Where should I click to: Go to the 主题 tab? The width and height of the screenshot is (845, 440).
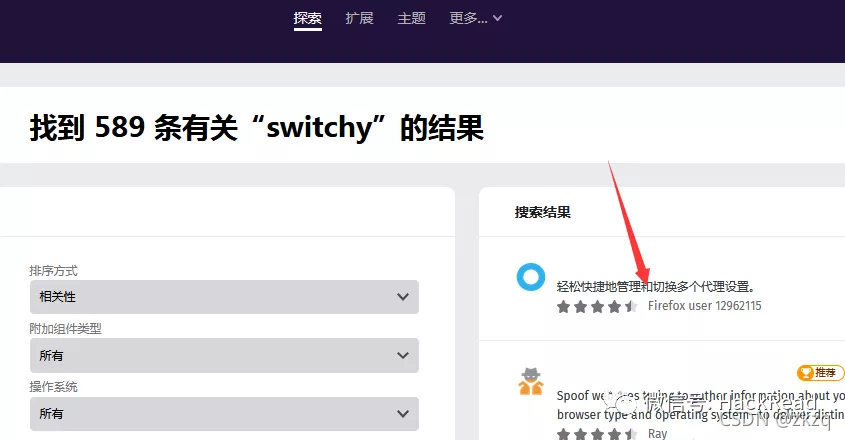coord(412,18)
